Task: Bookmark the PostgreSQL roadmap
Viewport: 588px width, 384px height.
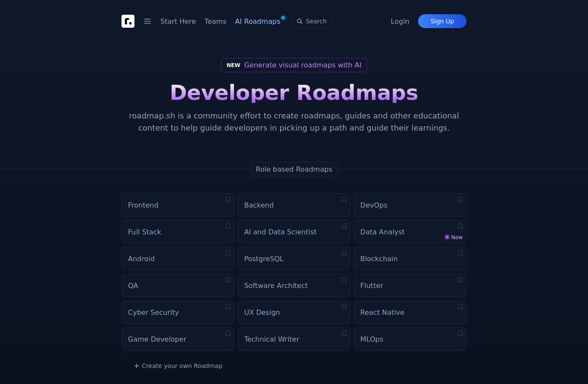Action: (x=344, y=253)
